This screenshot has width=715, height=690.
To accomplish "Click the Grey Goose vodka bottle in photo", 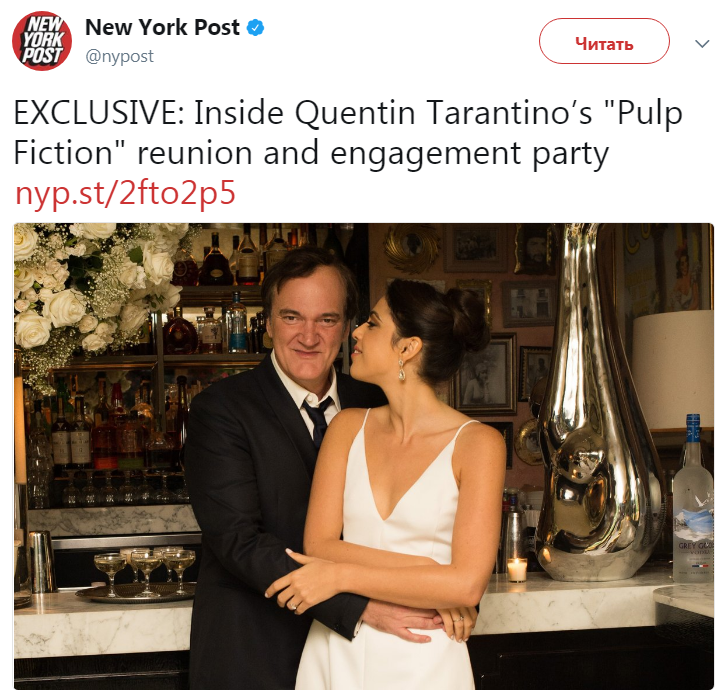I will coord(693,499).
